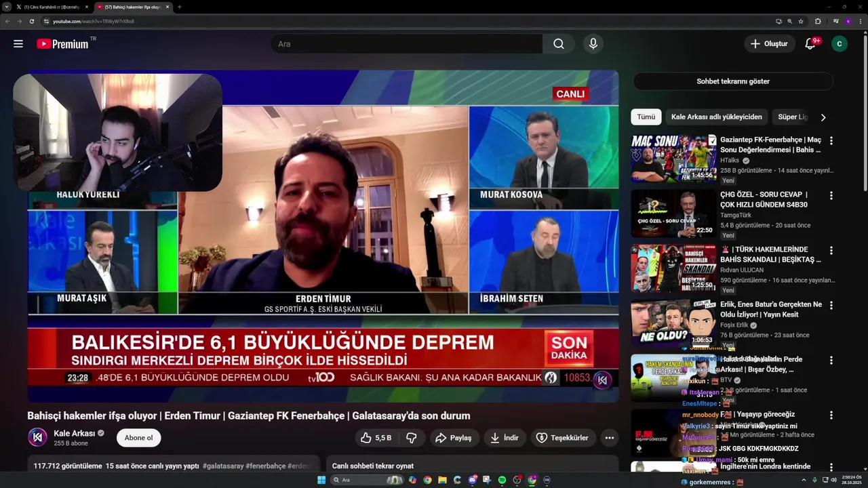
Task: Select the Tümü filter chip
Action: click(646, 117)
